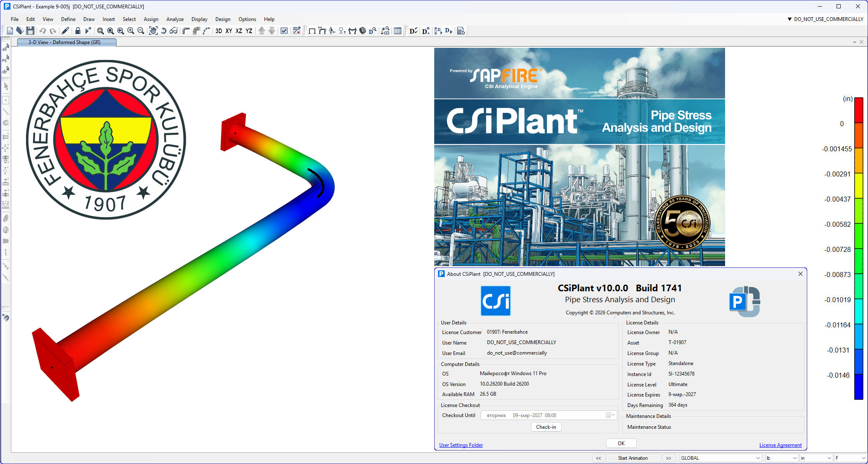Viewport: 868px width, 464px height.
Task: Switch to XY plane view
Action: pyautogui.click(x=229, y=31)
